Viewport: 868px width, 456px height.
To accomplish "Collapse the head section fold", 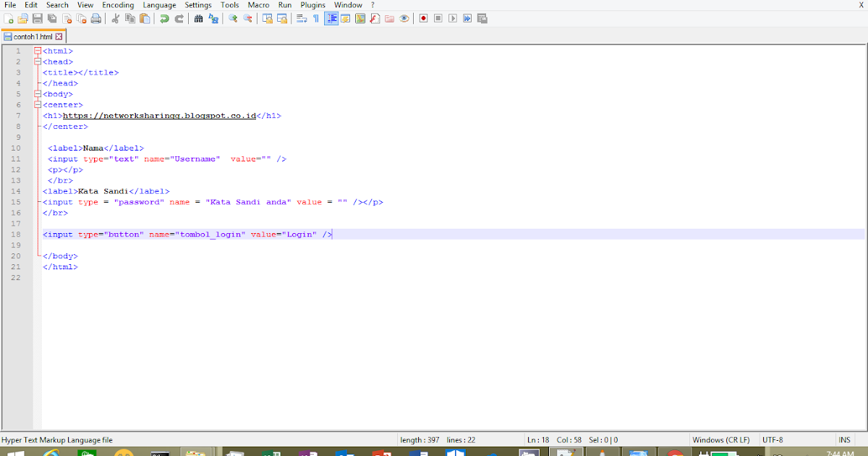I will point(37,62).
